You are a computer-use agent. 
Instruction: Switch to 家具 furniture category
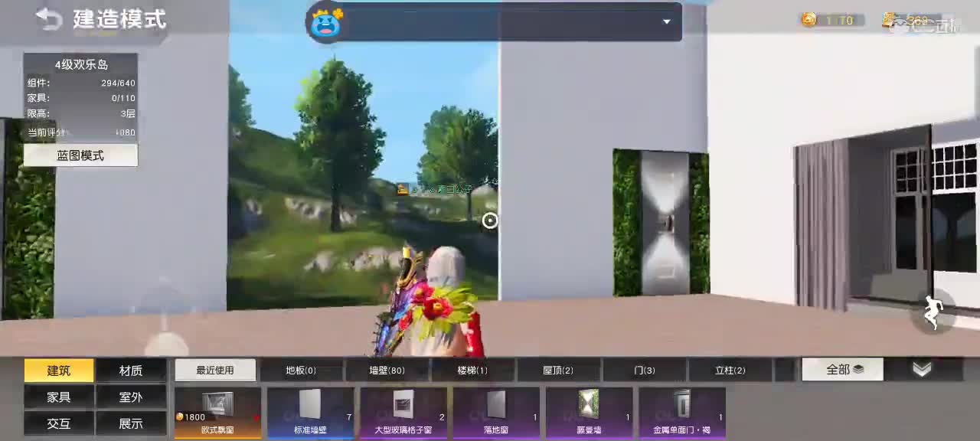coord(59,397)
